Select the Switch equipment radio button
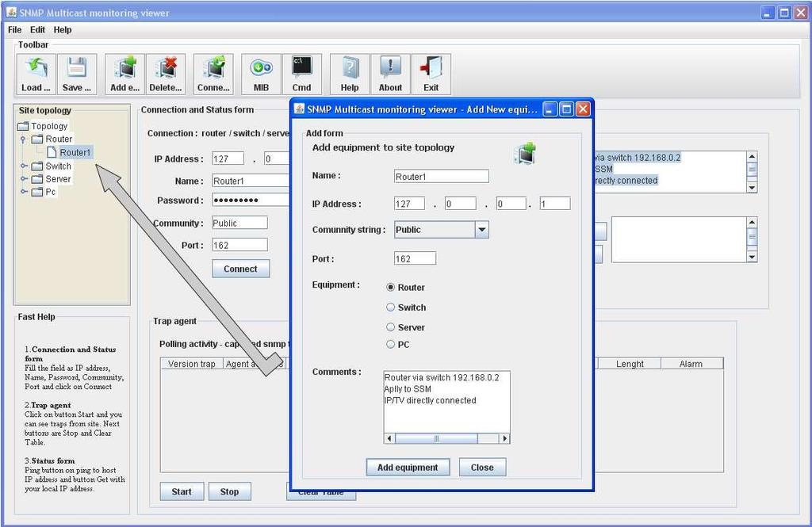This screenshot has height=527, width=812. pyautogui.click(x=390, y=307)
